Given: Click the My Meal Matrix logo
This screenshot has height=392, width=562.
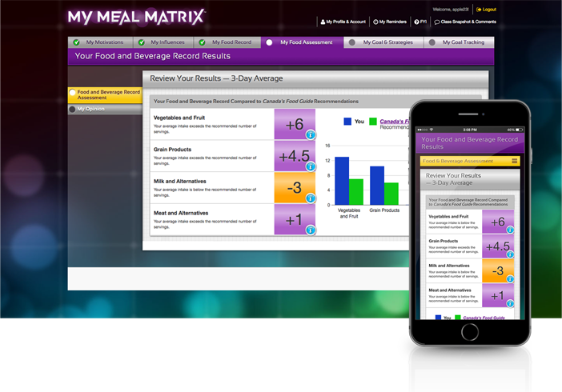Looking at the screenshot, I should click(x=137, y=17).
